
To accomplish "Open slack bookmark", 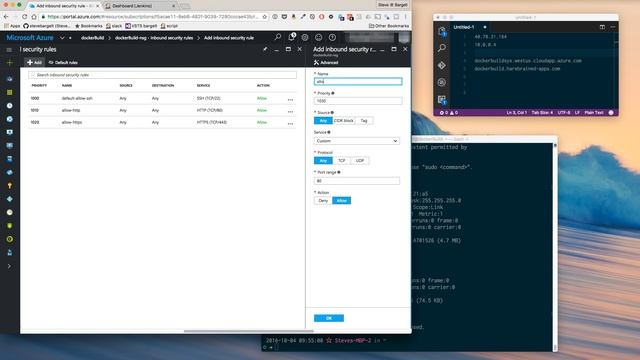I will [113, 26].
